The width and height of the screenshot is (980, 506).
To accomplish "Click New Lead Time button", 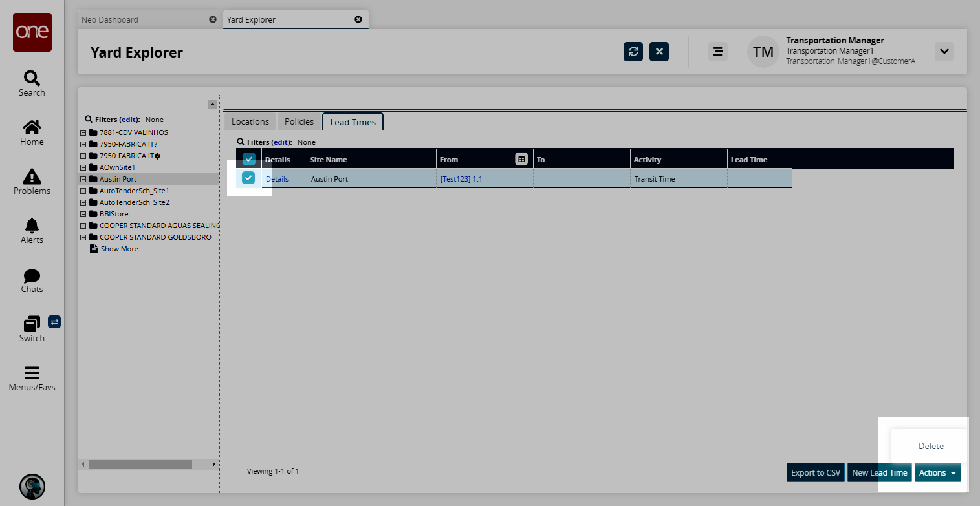I will pos(879,472).
